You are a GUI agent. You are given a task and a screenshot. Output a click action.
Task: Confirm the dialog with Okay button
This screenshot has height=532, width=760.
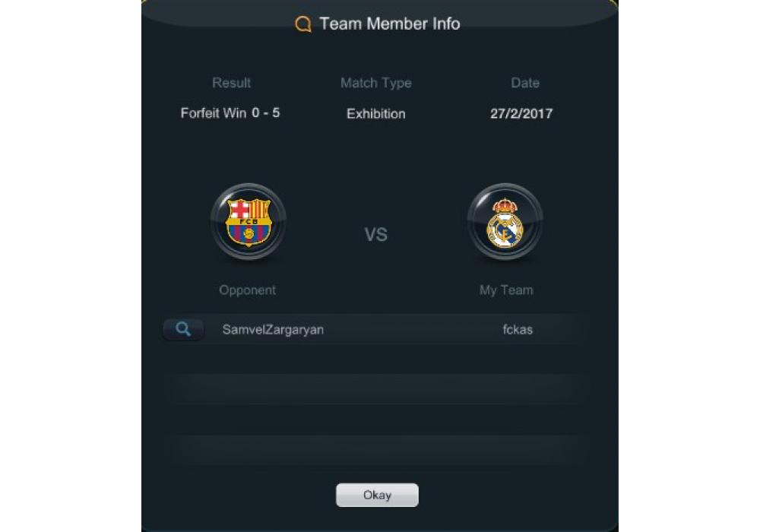tap(377, 495)
